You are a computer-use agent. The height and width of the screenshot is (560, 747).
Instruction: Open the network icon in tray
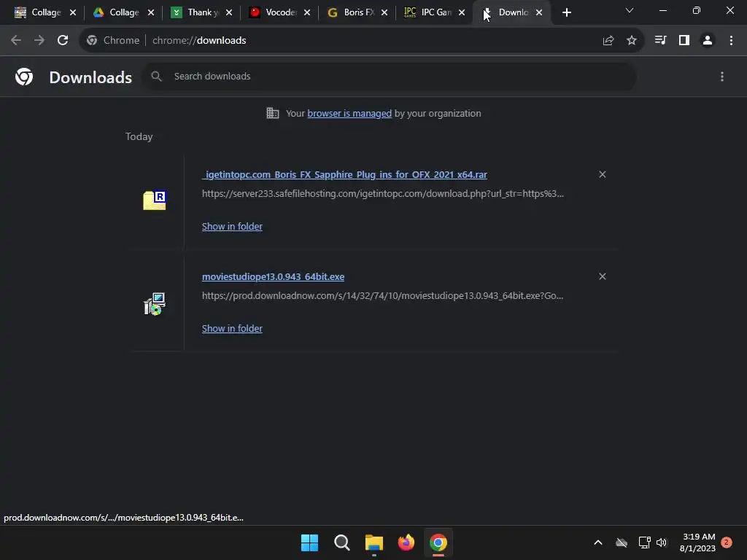(x=645, y=542)
